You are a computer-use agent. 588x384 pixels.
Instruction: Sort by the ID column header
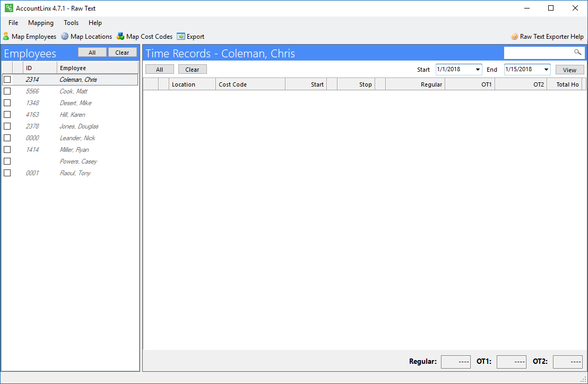(40, 68)
